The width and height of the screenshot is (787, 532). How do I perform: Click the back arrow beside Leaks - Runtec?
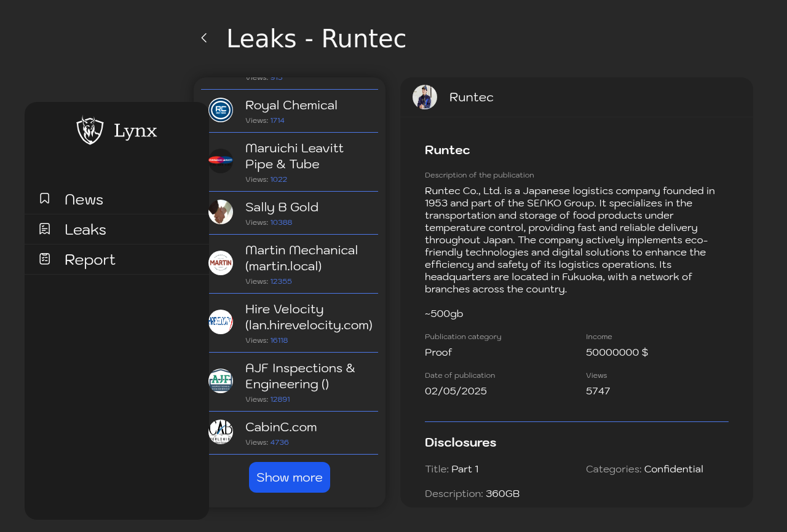pyautogui.click(x=204, y=38)
